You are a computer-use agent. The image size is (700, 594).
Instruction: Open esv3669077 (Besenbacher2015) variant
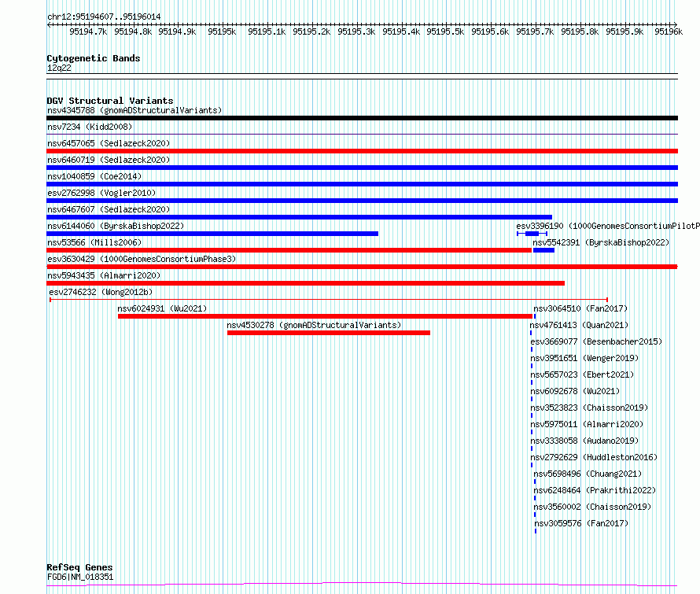tap(596, 341)
